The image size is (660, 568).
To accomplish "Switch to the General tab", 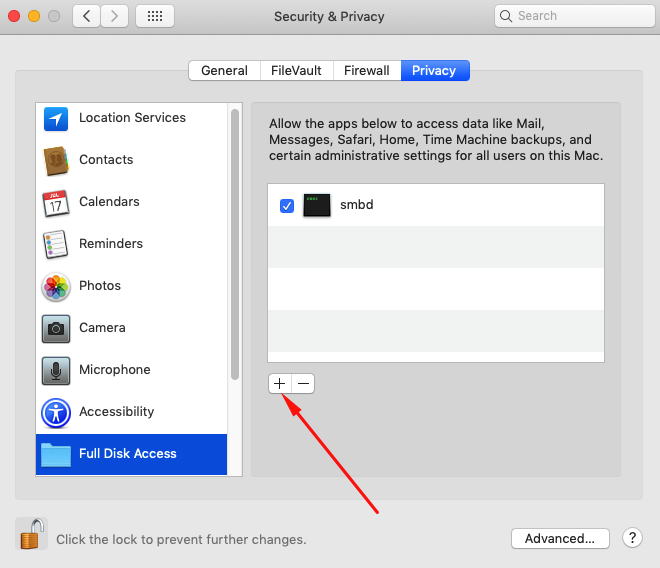I will (x=224, y=71).
